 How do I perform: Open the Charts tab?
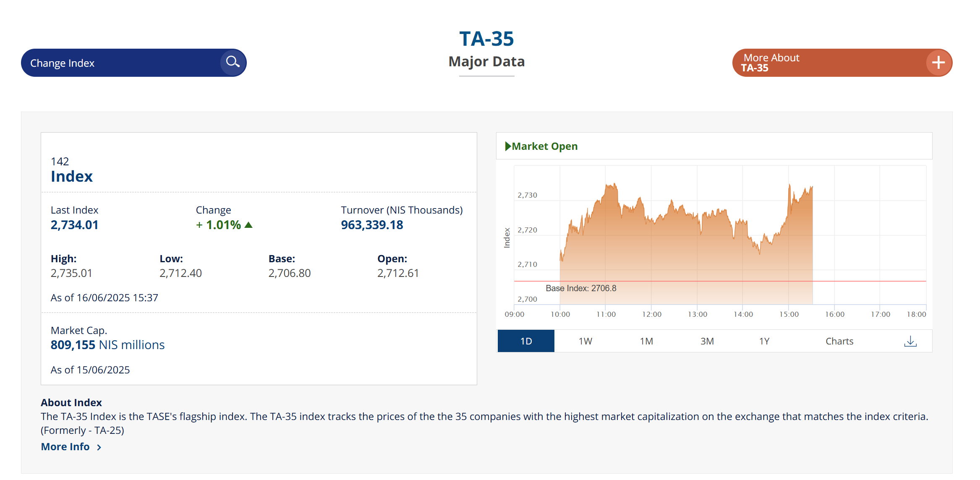click(x=839, y=341)
